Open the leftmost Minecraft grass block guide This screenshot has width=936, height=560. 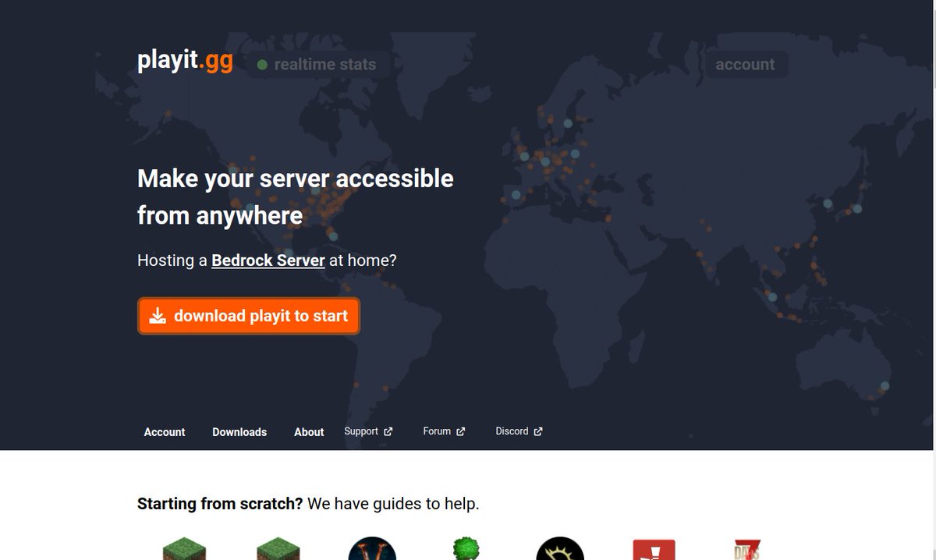pos(184,549)
